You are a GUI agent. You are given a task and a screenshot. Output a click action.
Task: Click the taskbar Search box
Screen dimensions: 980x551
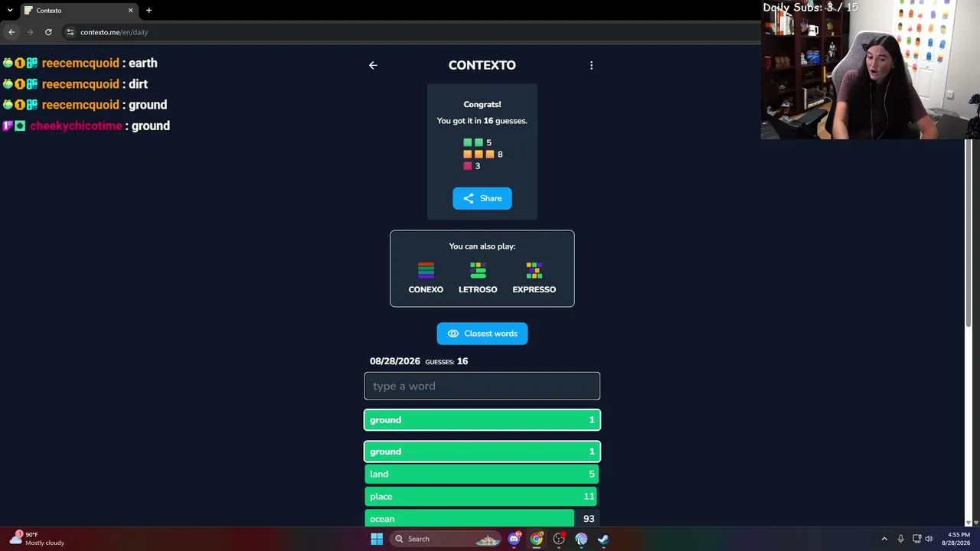click(x=446, y=539)
